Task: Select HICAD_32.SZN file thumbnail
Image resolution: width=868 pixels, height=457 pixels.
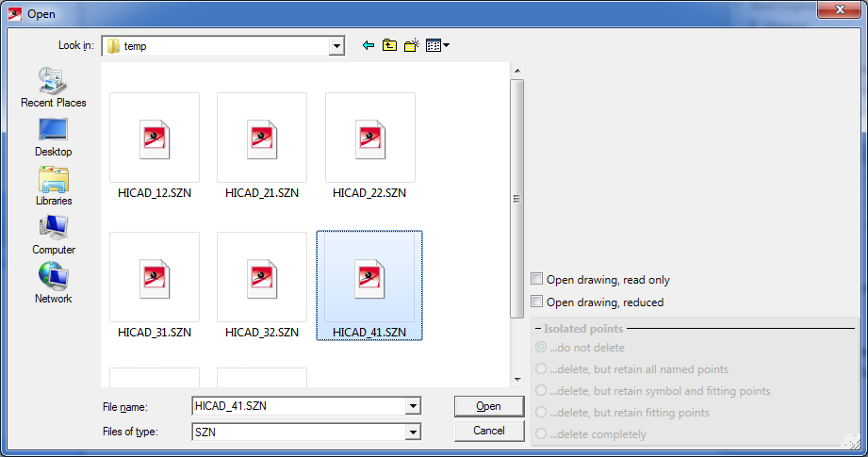Action: [262, 277]
